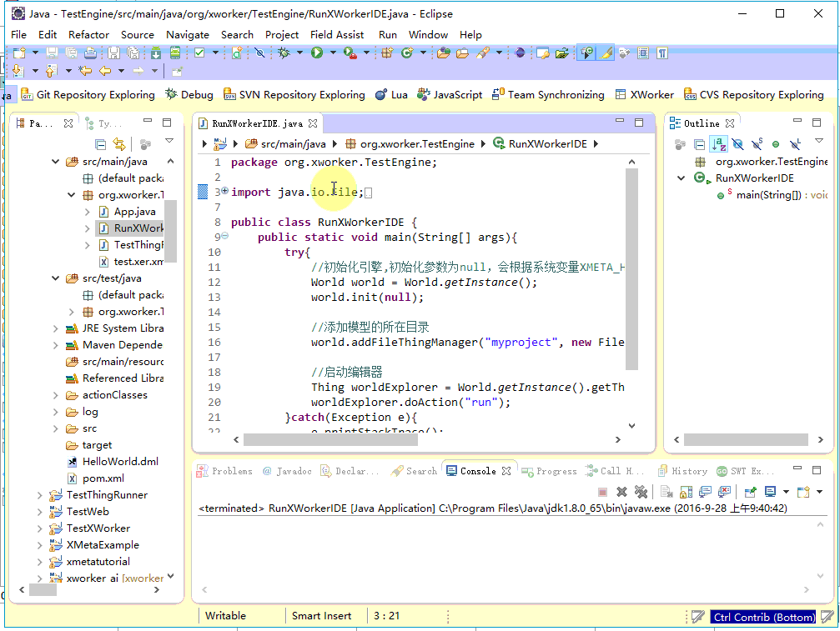Collapse the src/main/java folder in Package Explorer
This screenshot has height=631, width=840.
[55, 162]
